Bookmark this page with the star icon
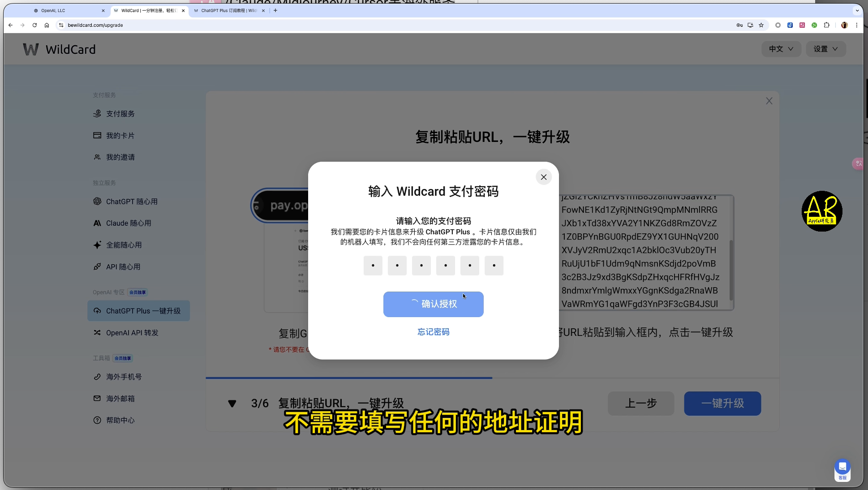 761,25
